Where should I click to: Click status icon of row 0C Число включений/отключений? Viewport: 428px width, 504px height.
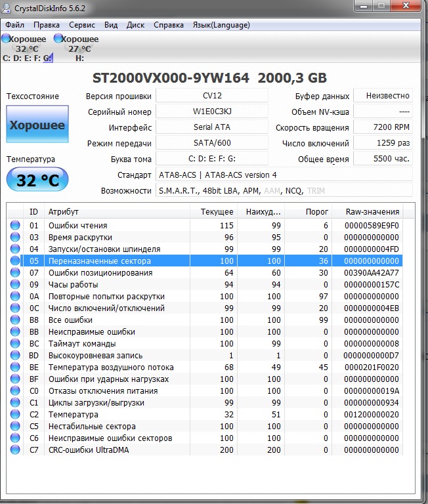pos(15,308)
